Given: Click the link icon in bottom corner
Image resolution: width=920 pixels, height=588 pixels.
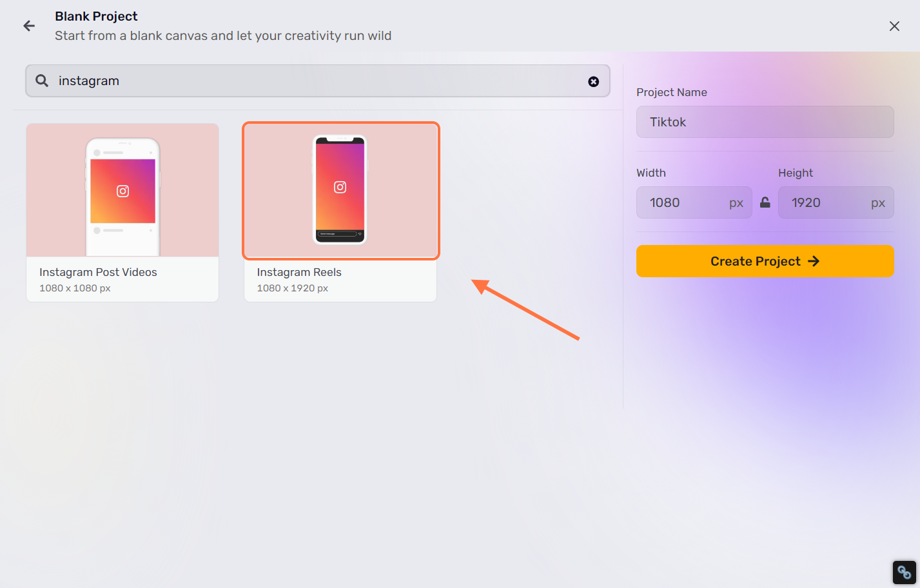Looking at the screenshot, I should (905, 572).
